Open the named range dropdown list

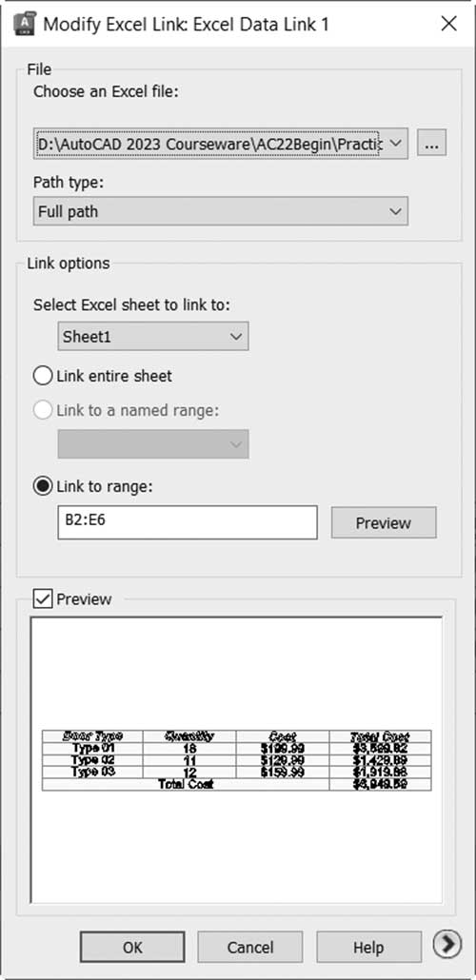click(153, 443)
